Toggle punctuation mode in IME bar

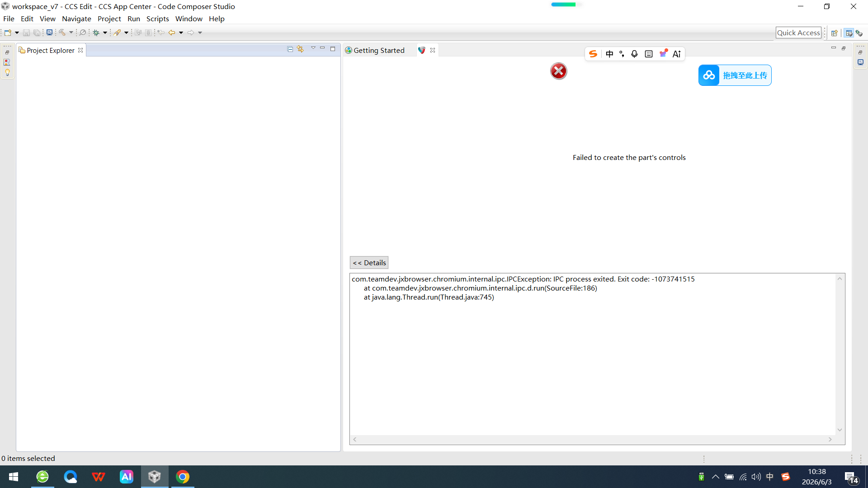point(622,54)
